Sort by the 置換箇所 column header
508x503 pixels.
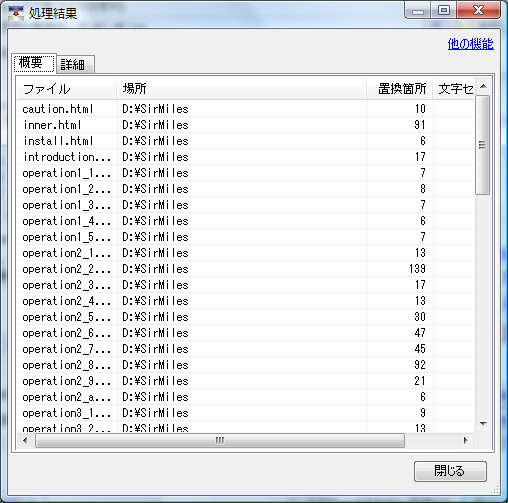[400, 89]
